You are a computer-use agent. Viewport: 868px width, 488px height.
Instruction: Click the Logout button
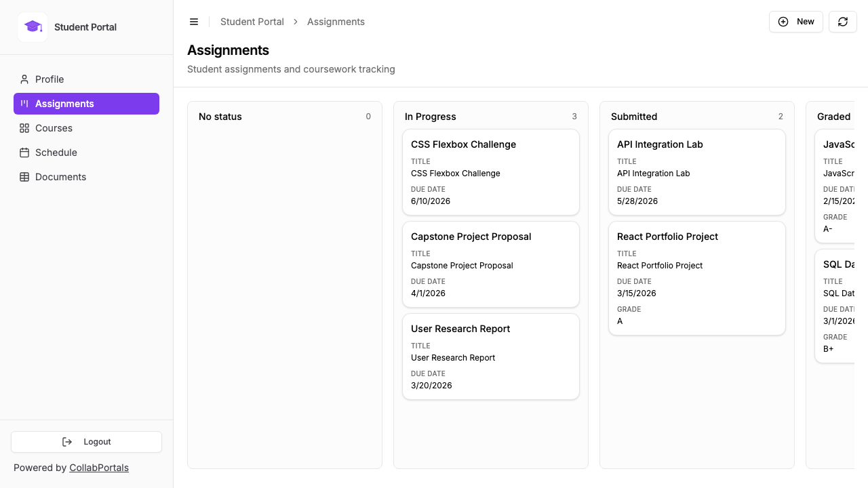(x=86, y=442)
